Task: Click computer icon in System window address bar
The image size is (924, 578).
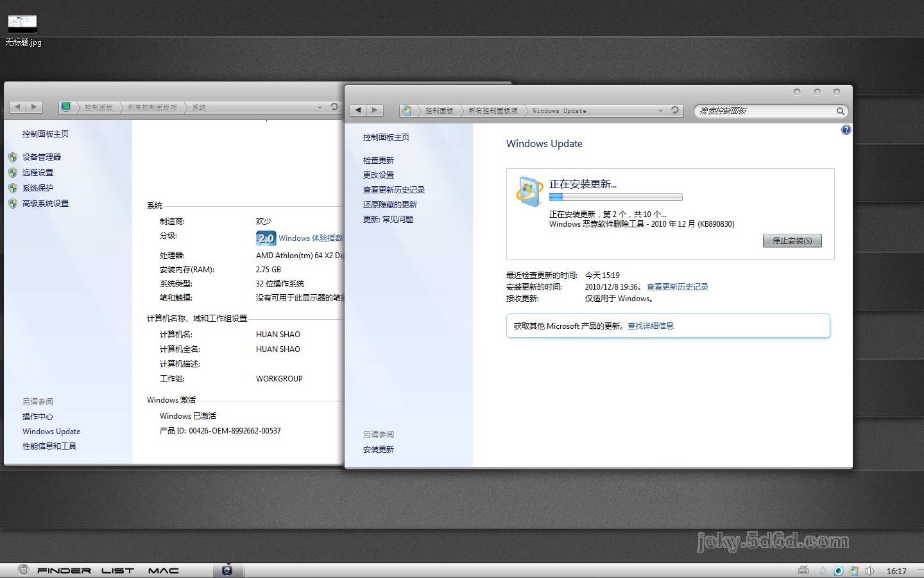Action: [65, 107]
